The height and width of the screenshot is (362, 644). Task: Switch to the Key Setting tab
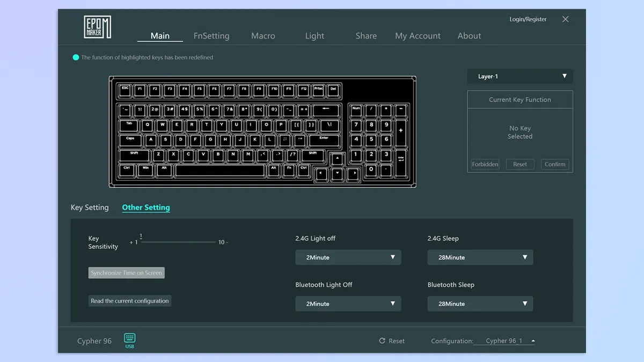click(90, 208)
